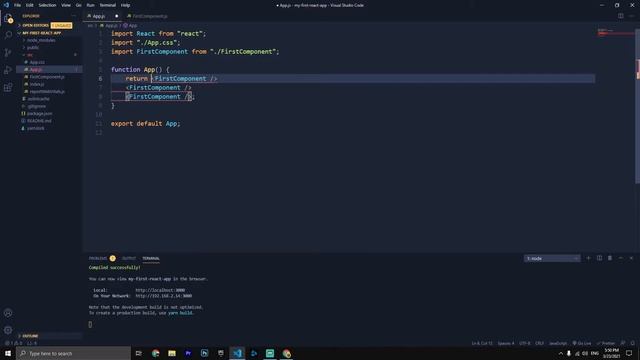
Task: Open the Run and Debug view
Action: click(x=8, y=70)
